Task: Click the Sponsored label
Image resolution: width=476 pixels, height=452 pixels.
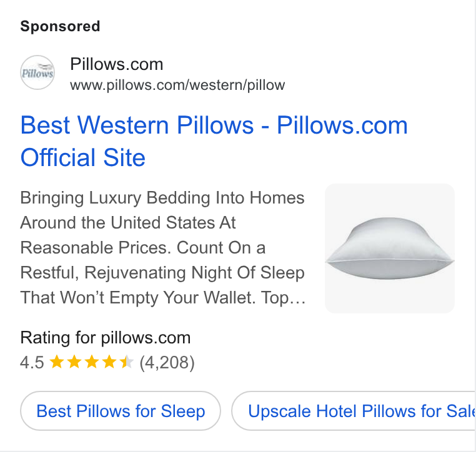Action: click(60, 26)
